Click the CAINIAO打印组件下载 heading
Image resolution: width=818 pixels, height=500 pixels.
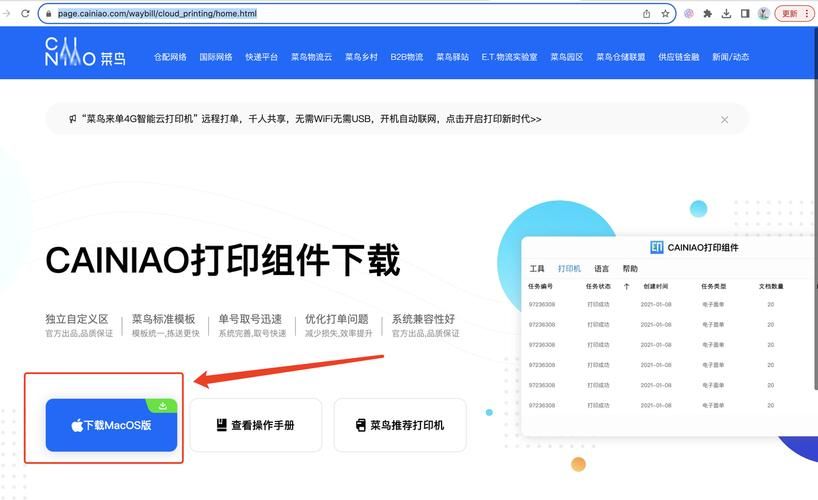(223, 260)
